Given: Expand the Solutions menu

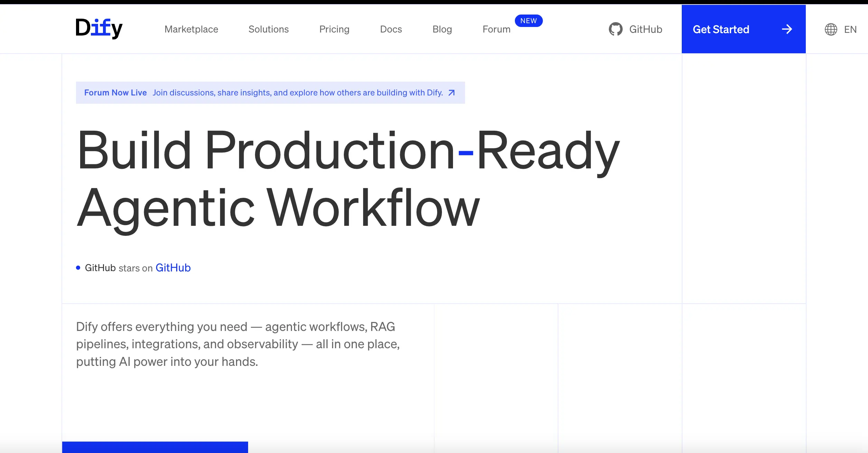Looking at the screenshot, I should click(x=268, y=29).
